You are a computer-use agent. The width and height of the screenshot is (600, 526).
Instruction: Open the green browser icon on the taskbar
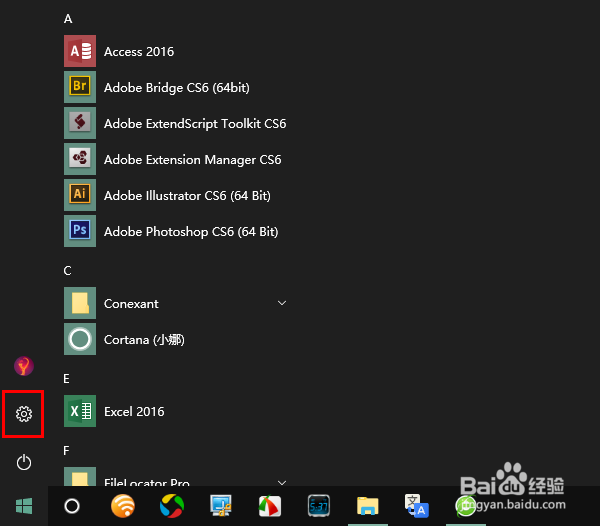pyautogui.click(x=466, y=506)
